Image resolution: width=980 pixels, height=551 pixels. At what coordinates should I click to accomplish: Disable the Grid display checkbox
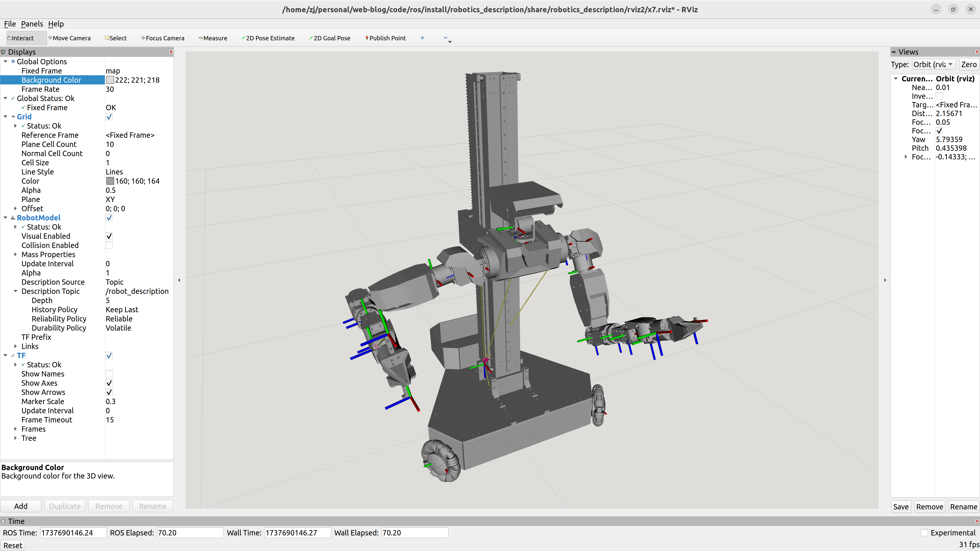click(109, 117)
